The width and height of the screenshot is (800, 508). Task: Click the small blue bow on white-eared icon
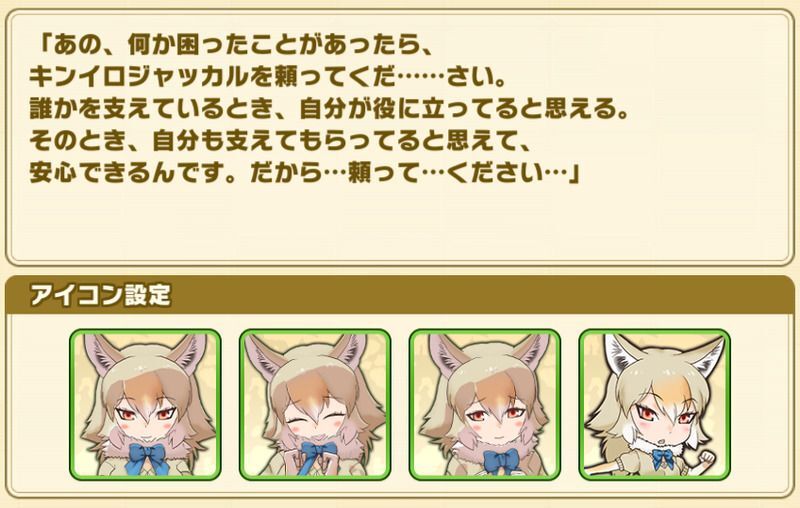click(663, 458)
